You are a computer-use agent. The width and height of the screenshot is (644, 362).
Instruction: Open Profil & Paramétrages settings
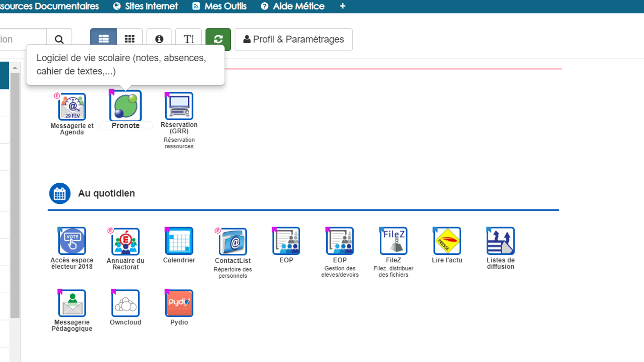[x=293, y=40]
